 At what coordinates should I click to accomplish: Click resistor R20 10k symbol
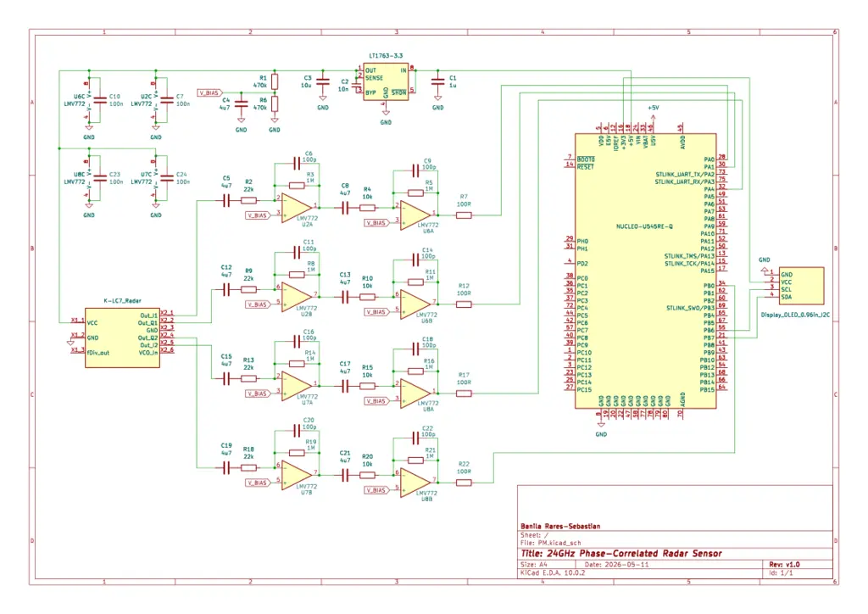(x=368, y=475)
